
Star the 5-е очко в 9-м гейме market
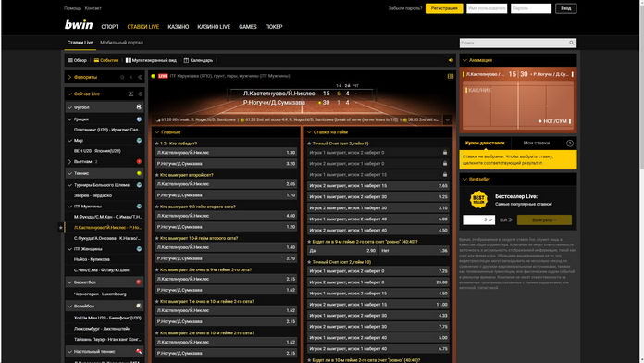click(157, 270)
